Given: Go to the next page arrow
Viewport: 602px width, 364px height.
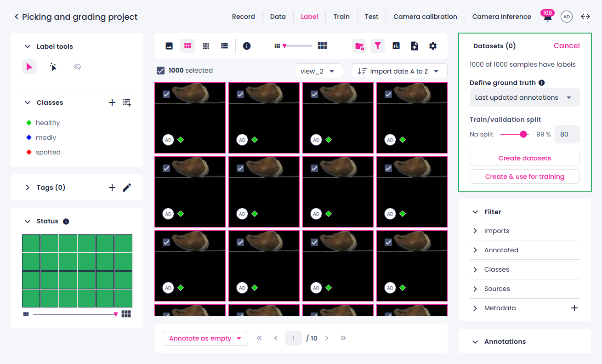Looking at the screenshot, I should tap(327, 338).
